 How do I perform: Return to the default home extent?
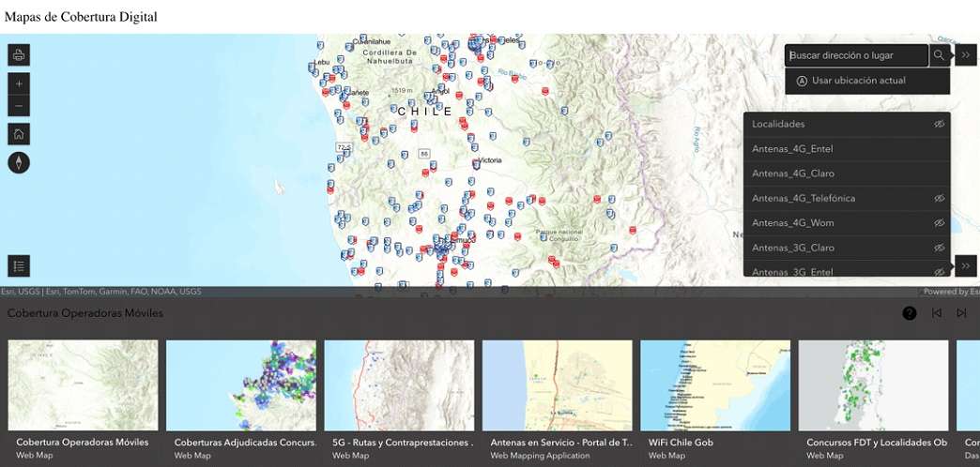click(x=19, y=134)
